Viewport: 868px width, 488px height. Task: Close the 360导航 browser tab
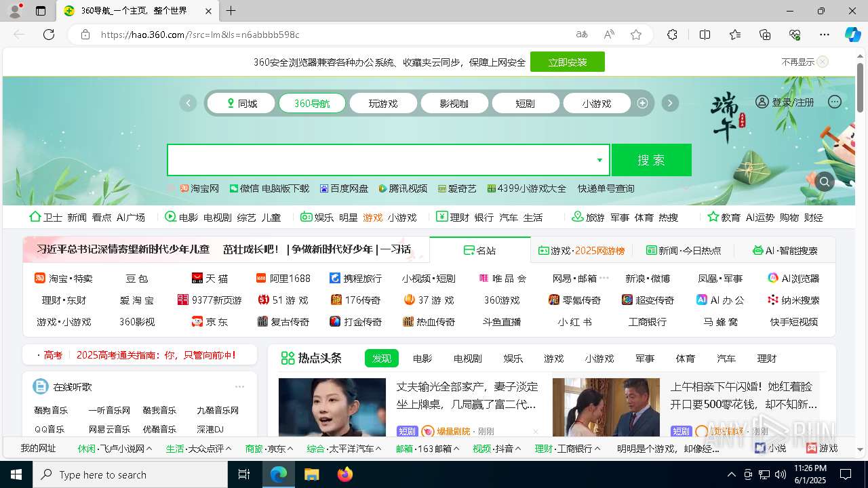(208, 11)
